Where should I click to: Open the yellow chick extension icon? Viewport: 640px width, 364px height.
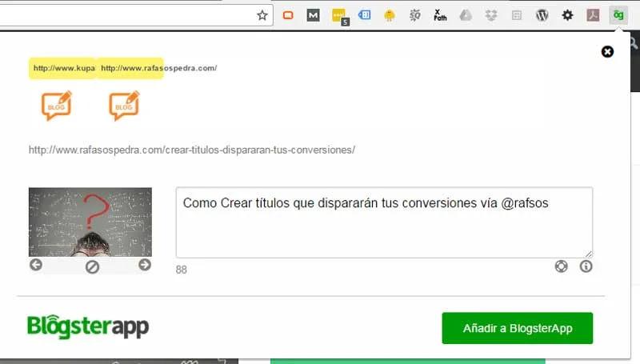click(390, 15)
